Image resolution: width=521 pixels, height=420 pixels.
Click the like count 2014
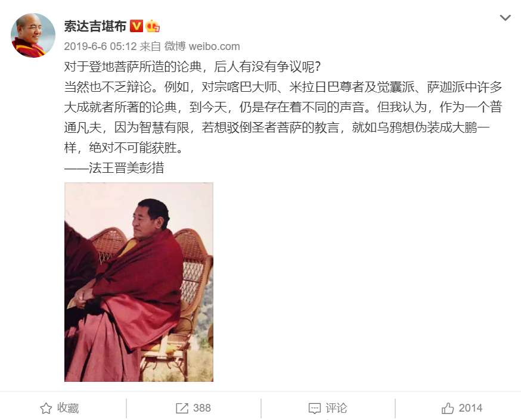[470, 408]
